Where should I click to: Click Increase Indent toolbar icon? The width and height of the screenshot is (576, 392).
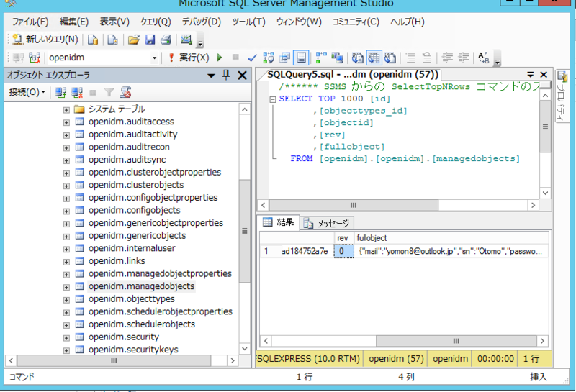point(464,58)
